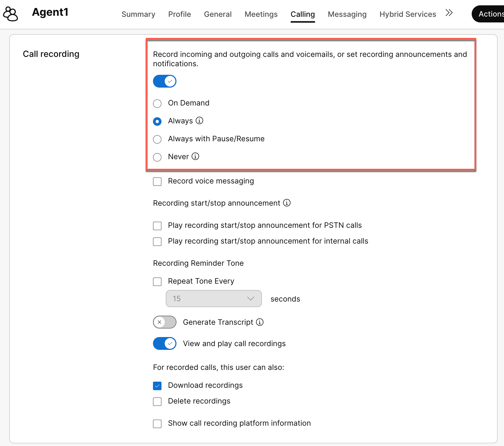Open the Hybrid Services tab
The width and height of the screenshot is (504, 446).
pos(407,14)
